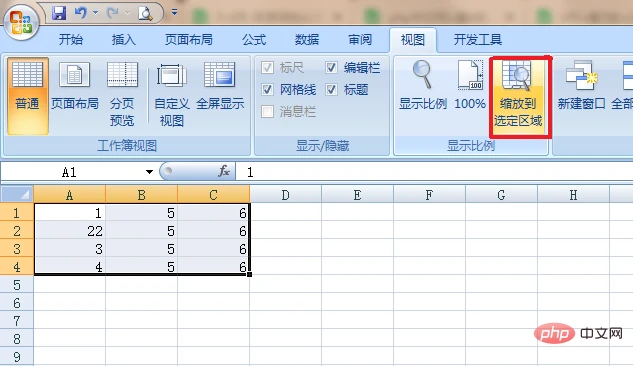633x366 pixels.
Task: Select row 3 header
Action: [x=17, y=249]
